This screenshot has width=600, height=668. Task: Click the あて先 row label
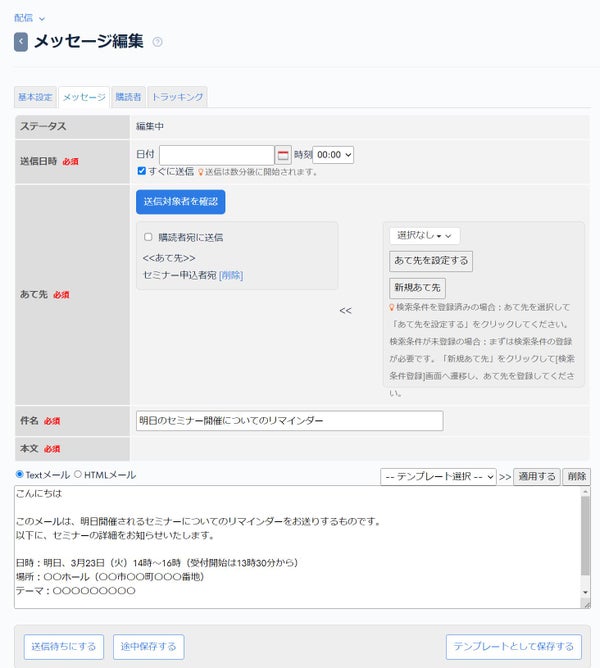(x=34, y=294)
